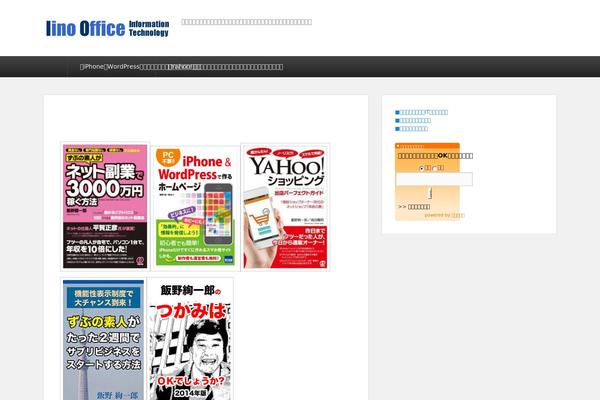
Task: Open the つかみは OKでしょうか manga book cover
Action: coord(190,340)
